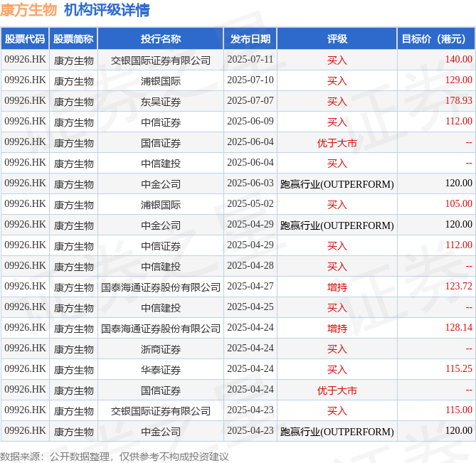The width and height of the screenshot is (476, 463).
Task: Click 中信建投 in the 2025-06-04 row
Action: tap(161, 164)
